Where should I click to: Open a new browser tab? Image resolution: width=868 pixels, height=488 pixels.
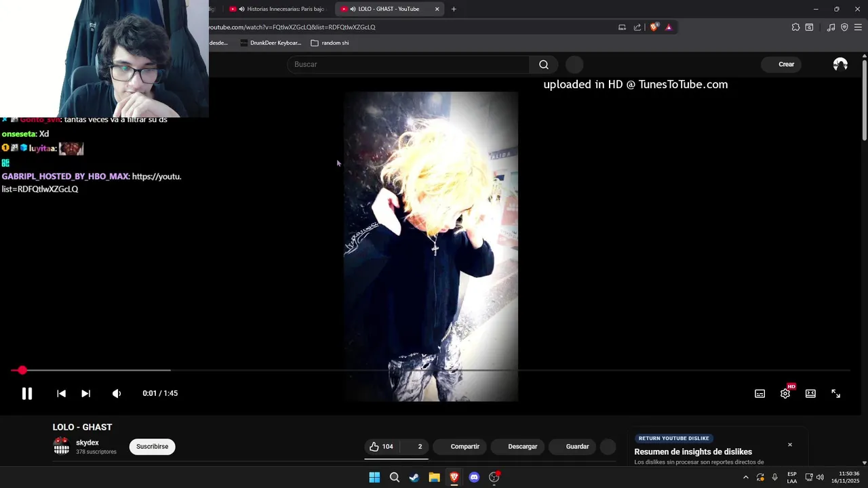click(454, 9)
